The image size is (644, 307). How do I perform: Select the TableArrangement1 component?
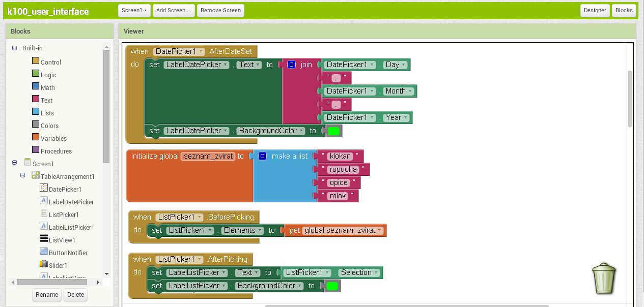tap(63, 176)
